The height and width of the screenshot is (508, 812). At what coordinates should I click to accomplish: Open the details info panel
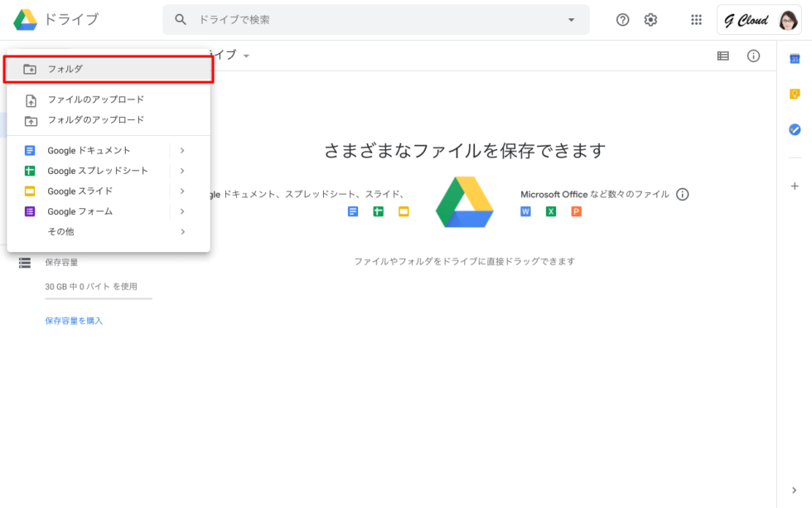[753, 56]
